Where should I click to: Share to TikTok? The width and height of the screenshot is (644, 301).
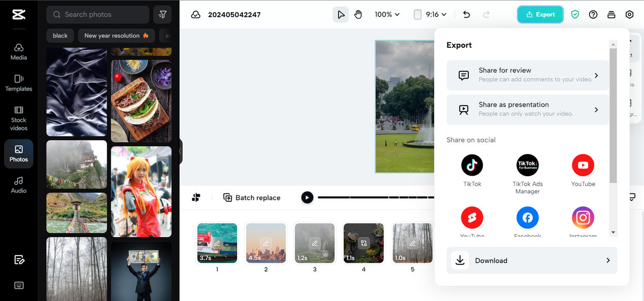[x=472, y=171]
